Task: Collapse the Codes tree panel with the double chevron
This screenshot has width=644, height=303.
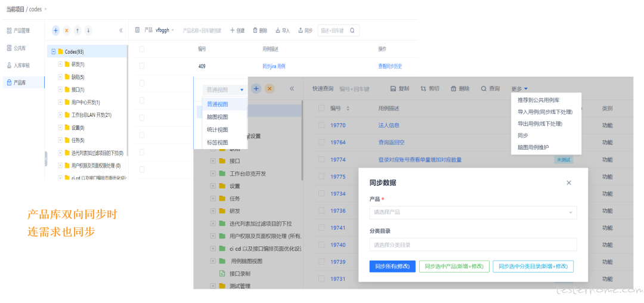Action: point(120,30)
